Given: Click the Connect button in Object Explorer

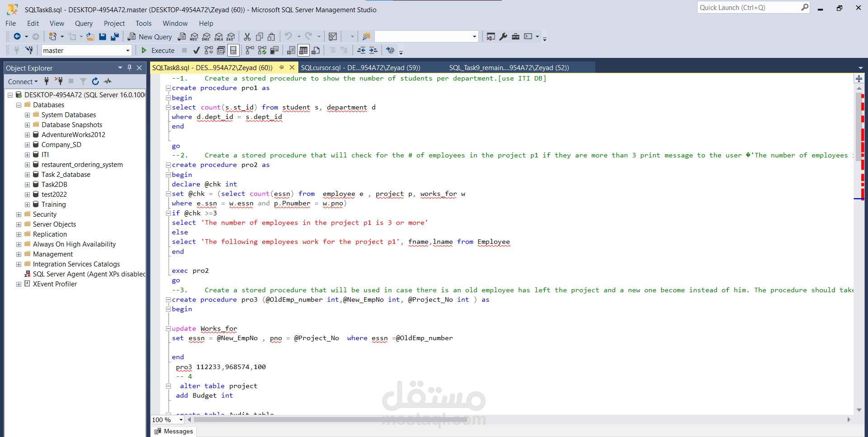Looking at the screenshot, I should tap(20, 81).
